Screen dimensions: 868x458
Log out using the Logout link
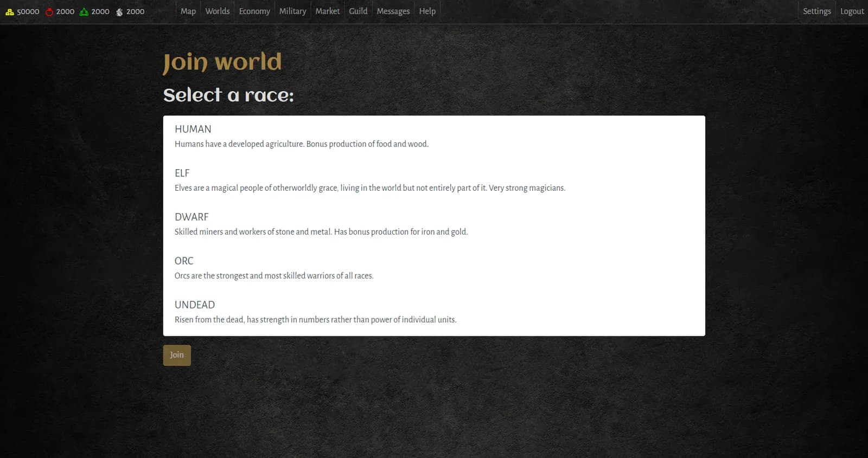click(x=852, y=11)
